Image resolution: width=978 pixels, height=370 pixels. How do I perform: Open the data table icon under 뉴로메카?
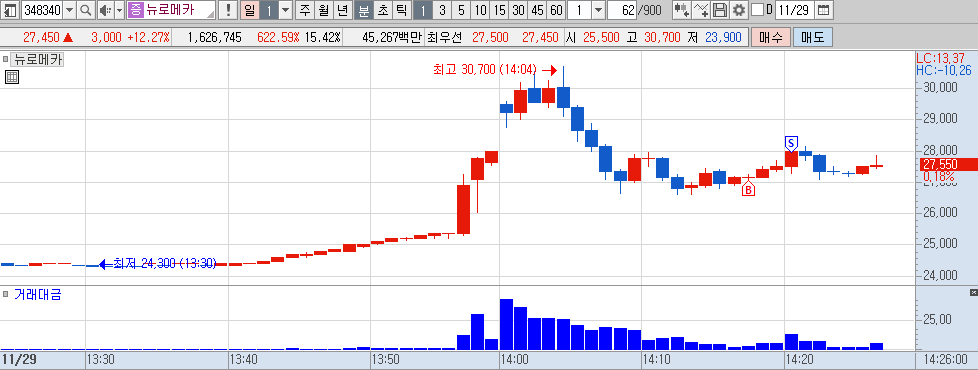[x=11, y=77]
